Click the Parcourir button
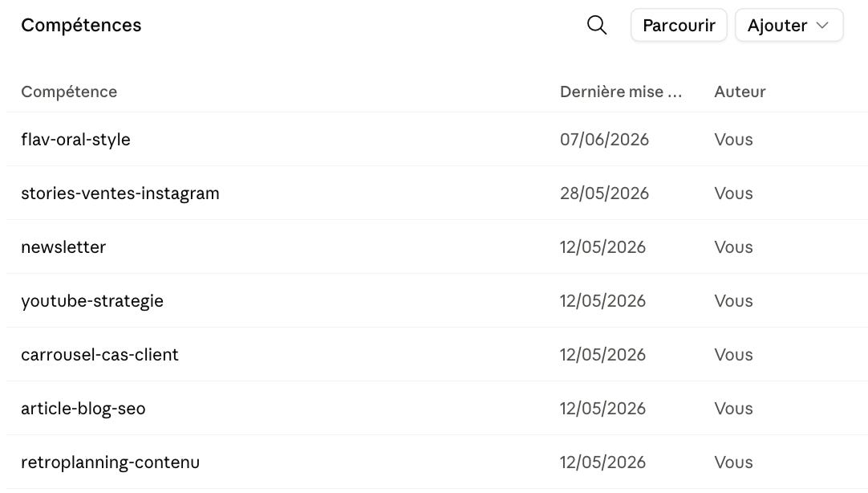Image resolution: width=868 pixels, height=493 pixels. pyautogui.click(x=679, y=25)
